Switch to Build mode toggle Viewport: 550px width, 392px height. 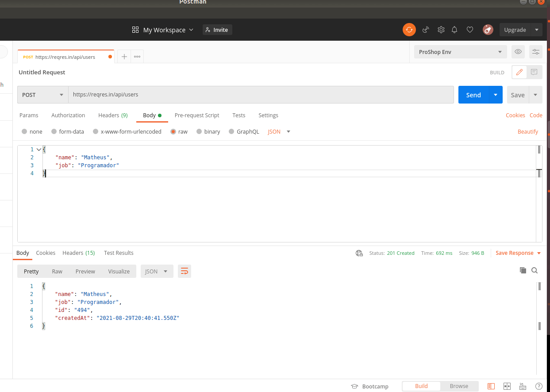[421, 386]
